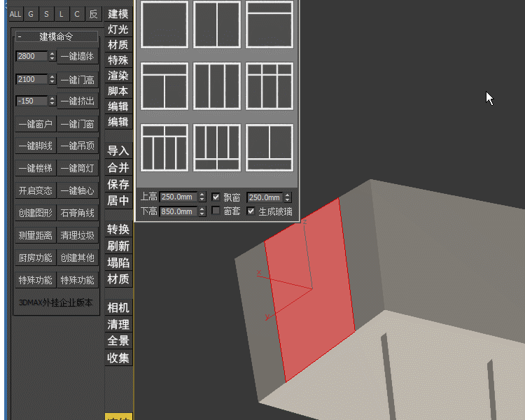Click the S filter button

tap(46, 14)
